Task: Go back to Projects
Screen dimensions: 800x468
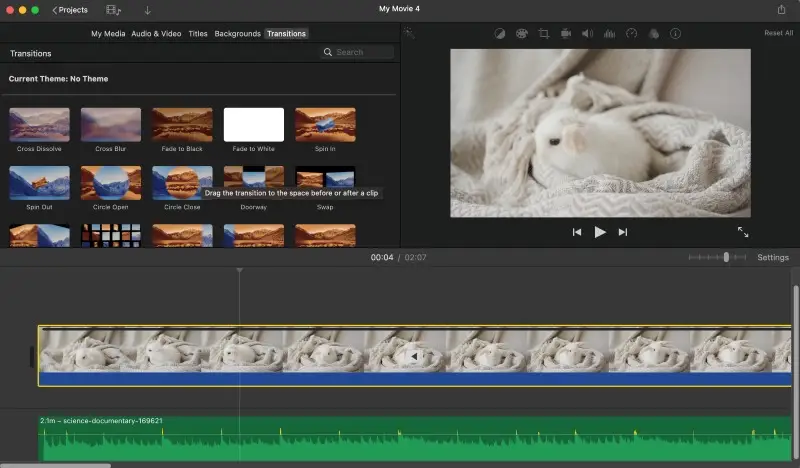Action: tap(70, 10)
